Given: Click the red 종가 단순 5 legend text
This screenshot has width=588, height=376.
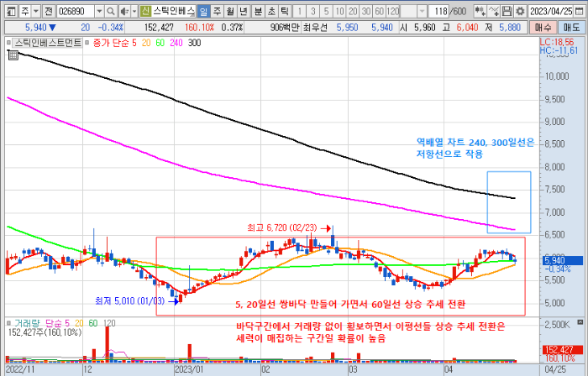Looking at the screenshot, I should tap(115, 43).
